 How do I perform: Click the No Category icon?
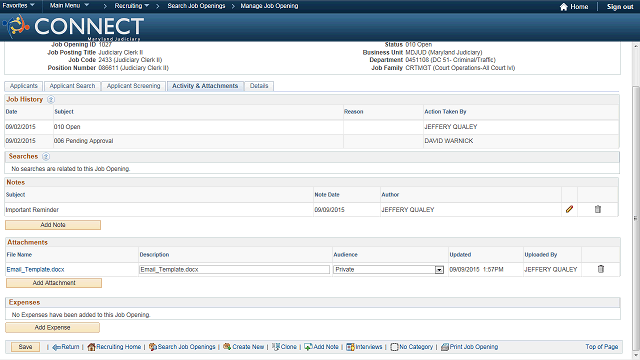394,347
